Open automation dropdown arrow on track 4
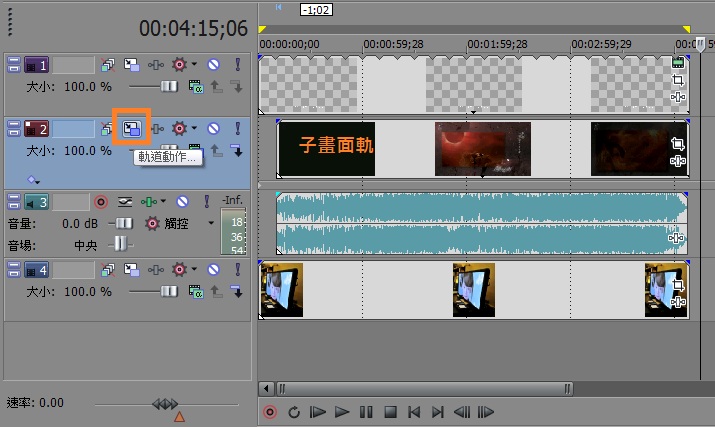The image size is (715, 427). [194, 269]
